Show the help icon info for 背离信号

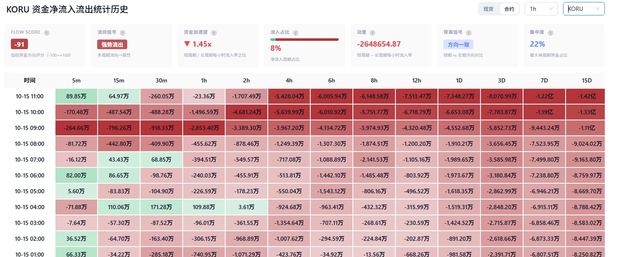[x=469, y=33]
